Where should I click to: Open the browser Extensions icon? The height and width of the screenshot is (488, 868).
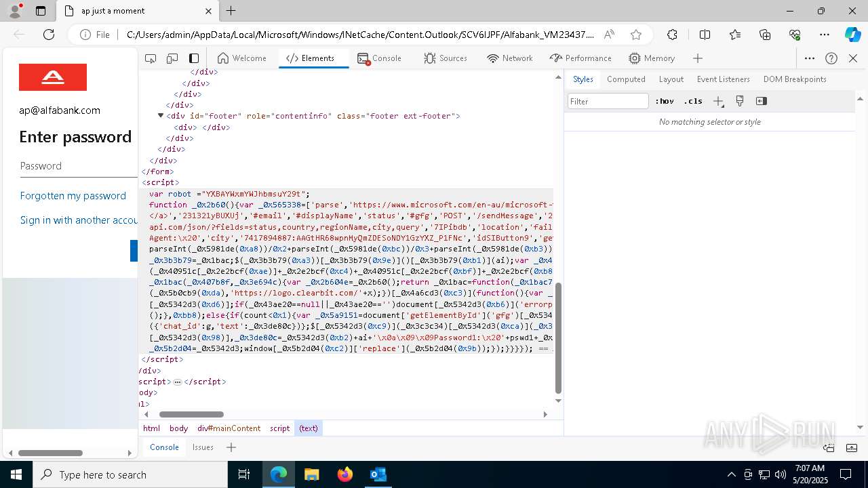coord(672,35)
